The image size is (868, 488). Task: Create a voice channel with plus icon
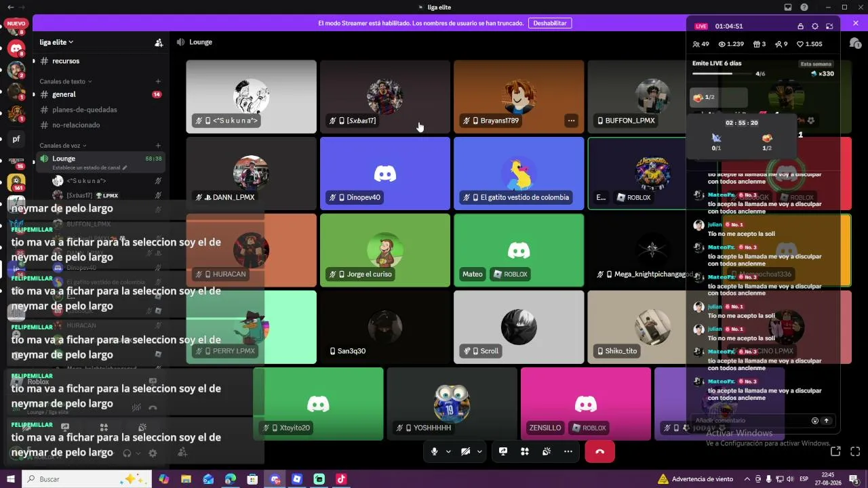(x=158, y=146)
